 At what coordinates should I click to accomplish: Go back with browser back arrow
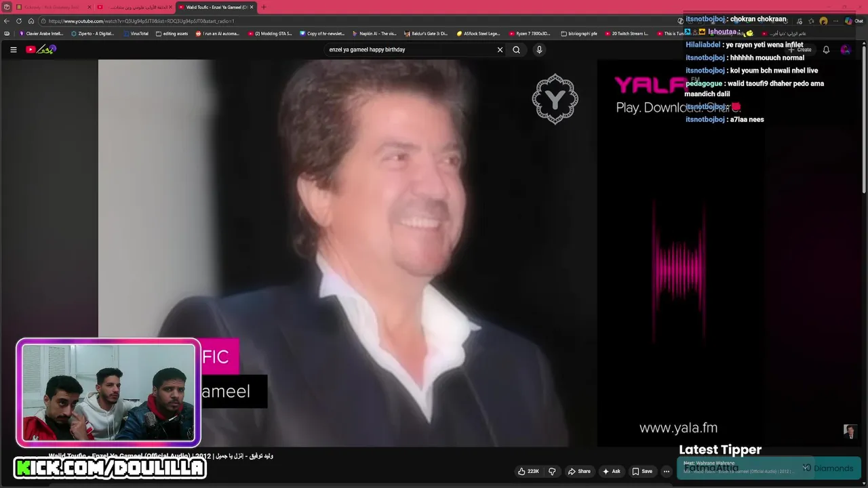pyautogui.click(x=7, y=21)
